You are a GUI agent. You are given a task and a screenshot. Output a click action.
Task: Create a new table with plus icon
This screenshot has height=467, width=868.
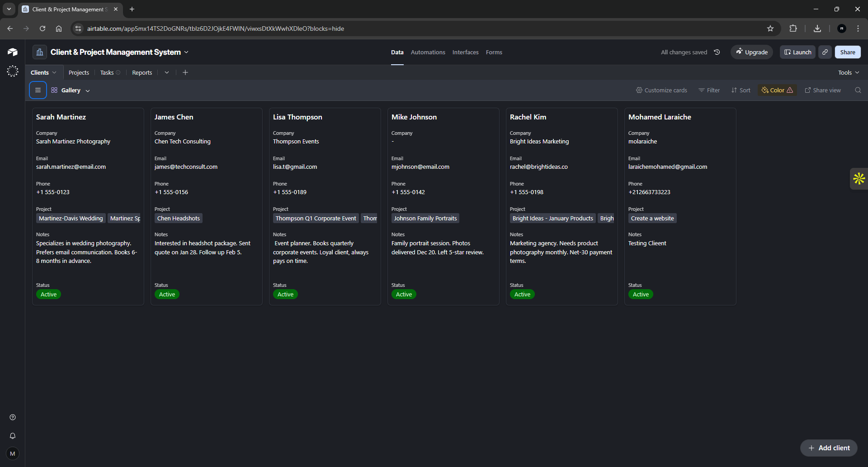[x=185, y=72]
